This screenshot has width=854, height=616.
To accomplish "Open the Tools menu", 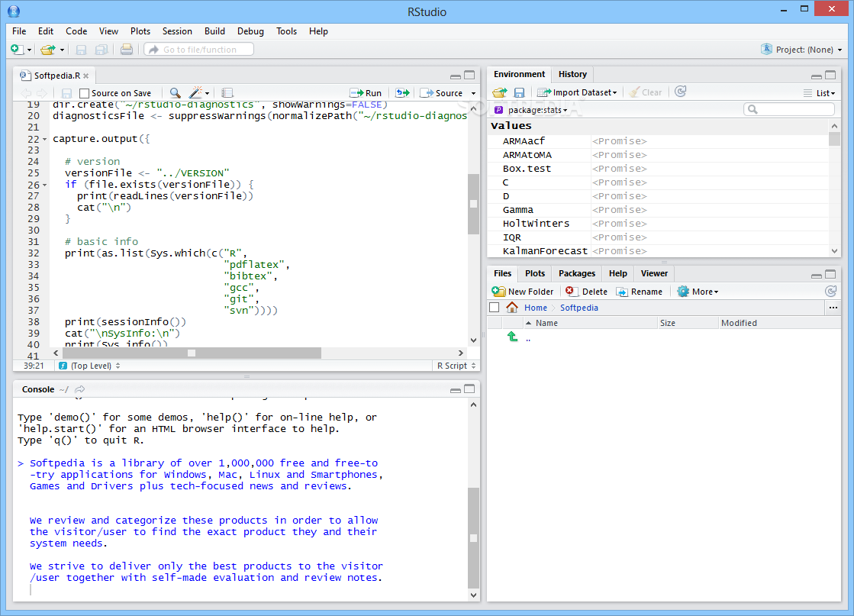I will pos(286,31).
